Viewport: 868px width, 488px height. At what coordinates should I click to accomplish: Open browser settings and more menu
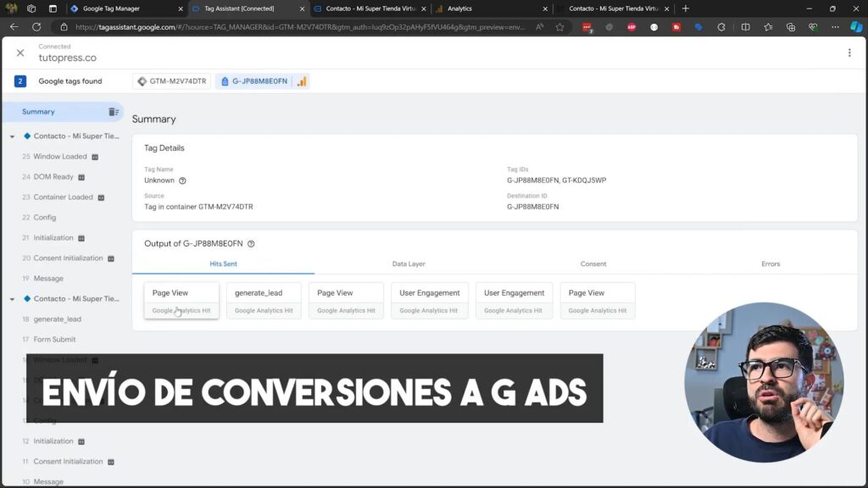[x=835, y=27]
